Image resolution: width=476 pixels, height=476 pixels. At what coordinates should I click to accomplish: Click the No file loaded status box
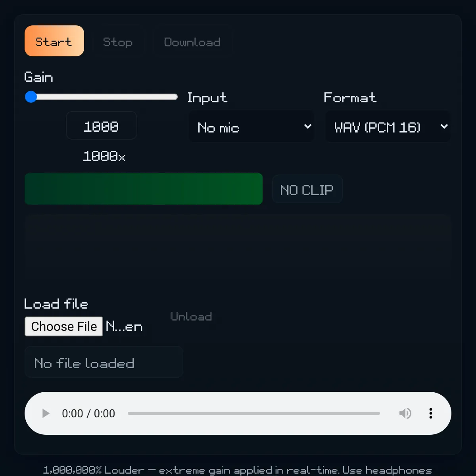click(104, 362)
